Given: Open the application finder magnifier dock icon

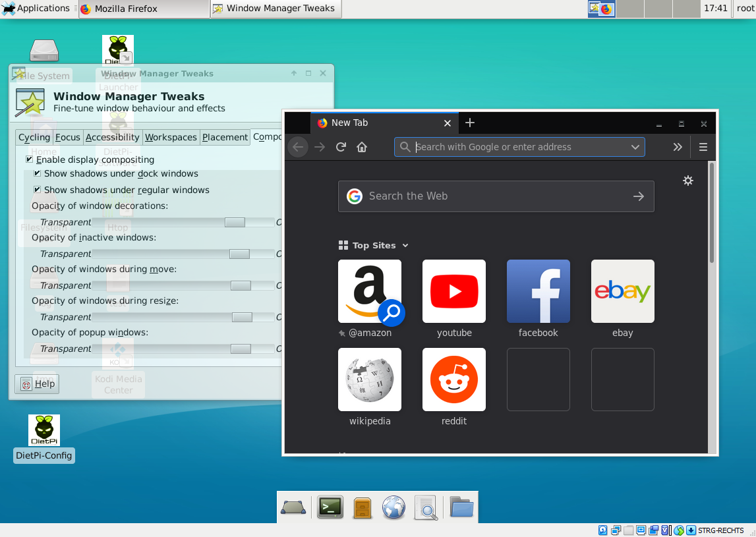Looking at the screenshot, I should 426,507.
